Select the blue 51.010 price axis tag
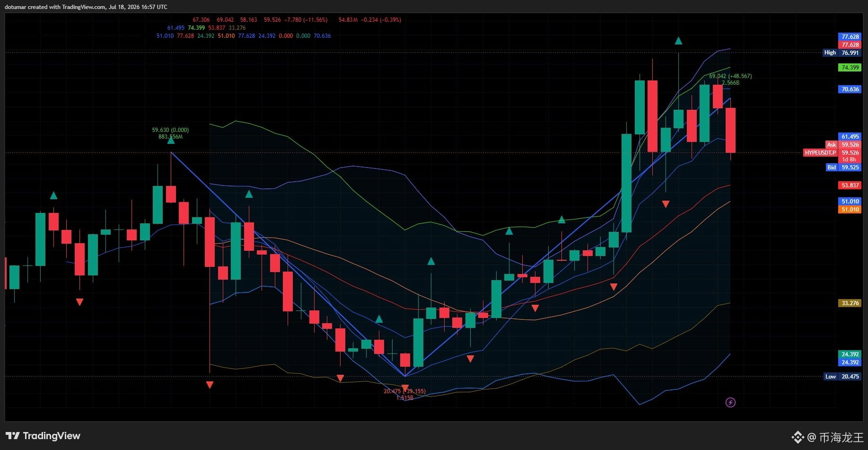868x450 pixels. [x=850, y=202]
